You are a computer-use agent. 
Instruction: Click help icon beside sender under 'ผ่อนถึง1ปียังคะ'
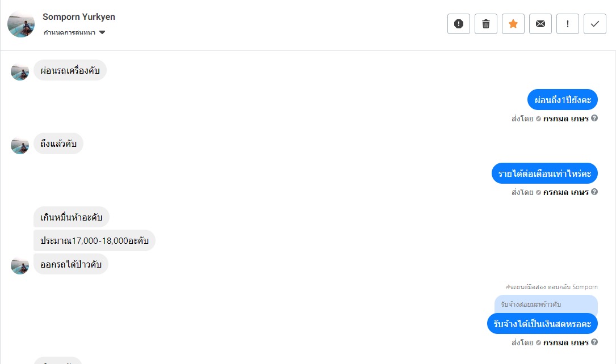click(x=594, y=118)
